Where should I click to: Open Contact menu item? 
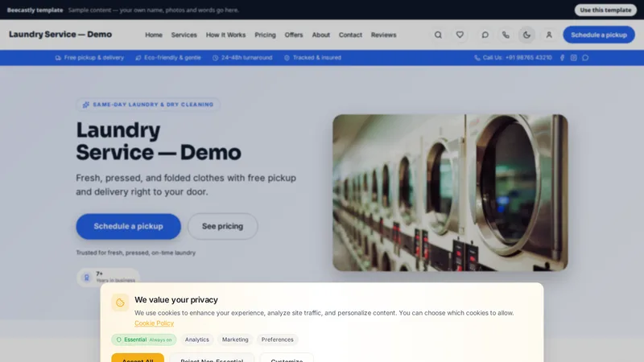coord(350,35)
